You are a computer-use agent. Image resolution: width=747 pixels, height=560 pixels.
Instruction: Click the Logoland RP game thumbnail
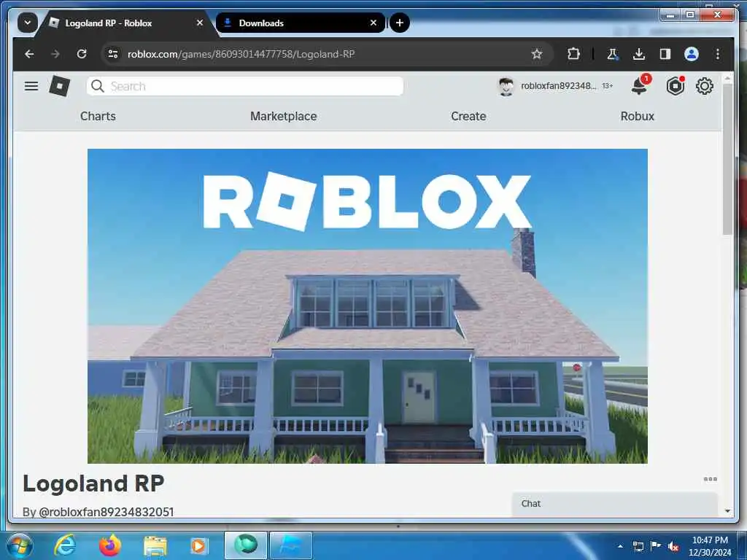[368, 306]
